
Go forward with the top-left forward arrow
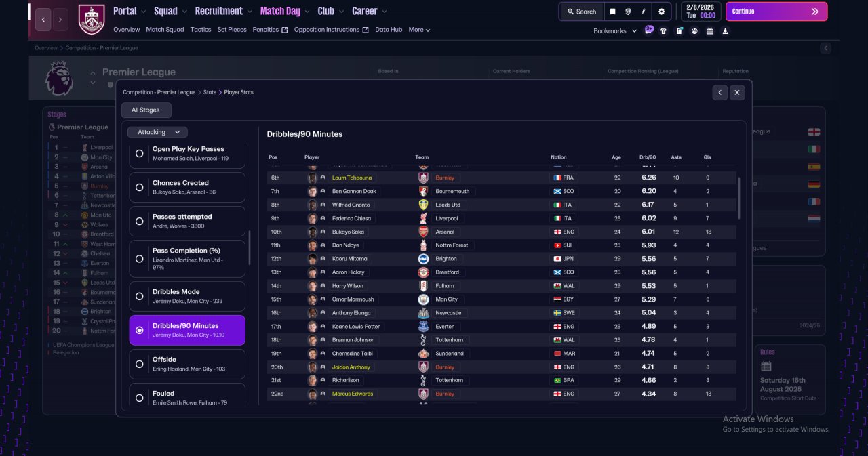60,19
